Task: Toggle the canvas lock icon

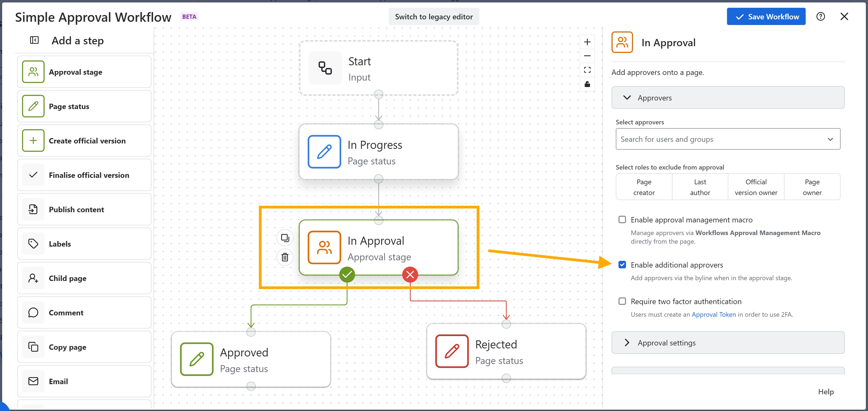Action: point(587,84)
